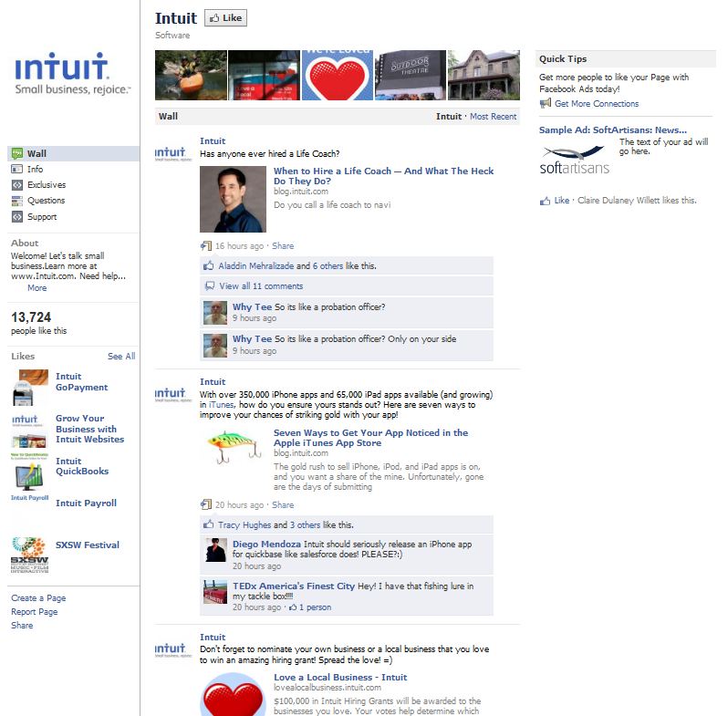The image size is (728, 716).
Task: Click thumbs-up icon beside Tracy Hughes
Action: 209,524
